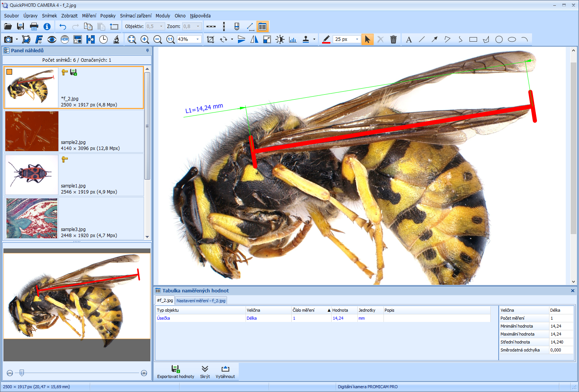Increase thumbnail size with plus button
579x392 pixels.
tap(144, 373)
